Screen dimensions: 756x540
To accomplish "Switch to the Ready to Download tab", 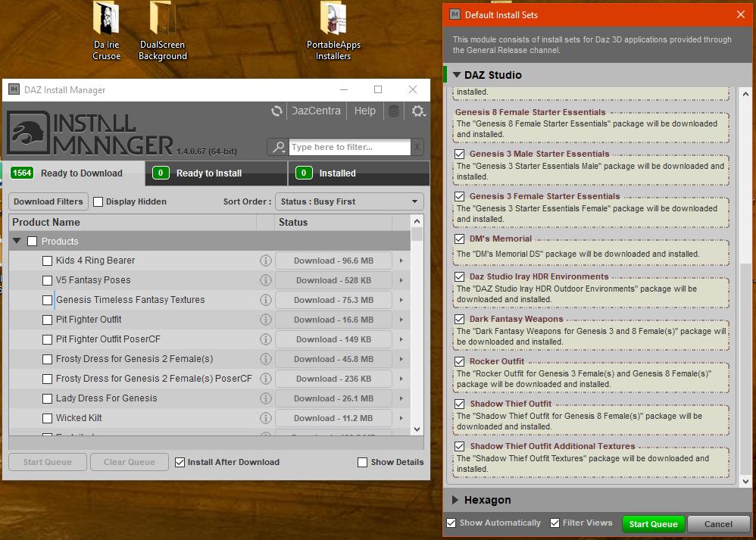I will pos(73,173).
